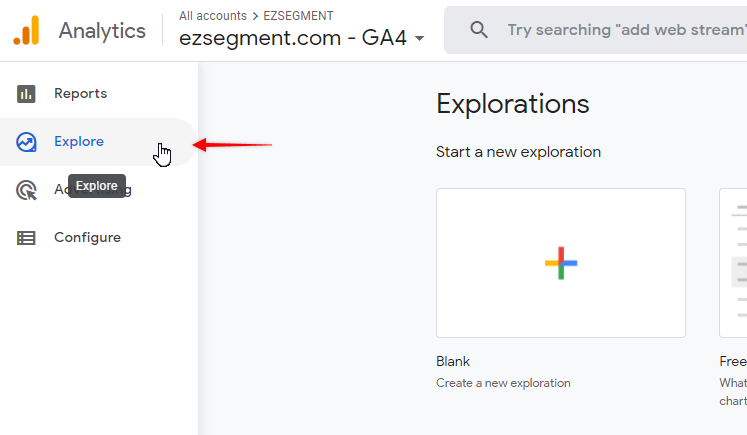Click the colorful plus icon for Blank
The height and width of the screenshot is (435, 747).
point(561,263)
